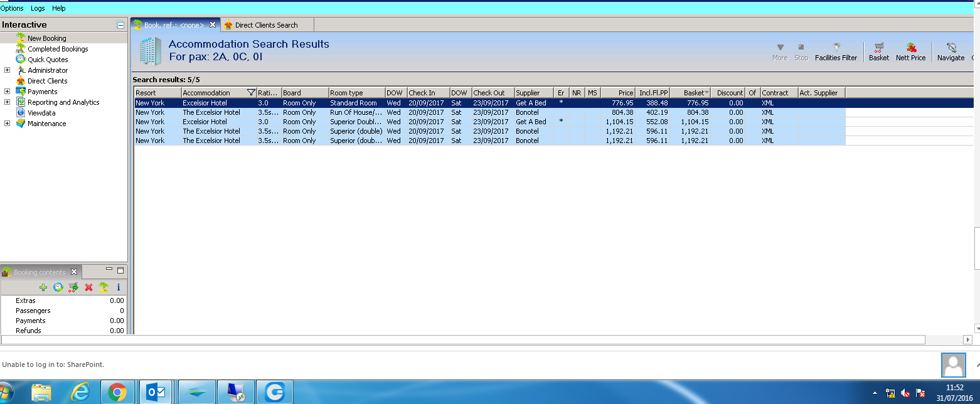Open the Facilities Filter funnel
The height and width of the screenshot is (404, 980).
(836, 47)
